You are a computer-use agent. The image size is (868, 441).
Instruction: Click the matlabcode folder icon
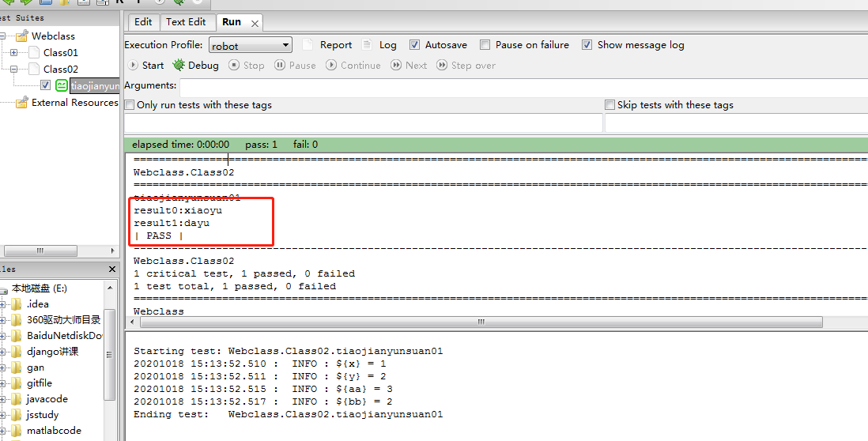[17, 431]
